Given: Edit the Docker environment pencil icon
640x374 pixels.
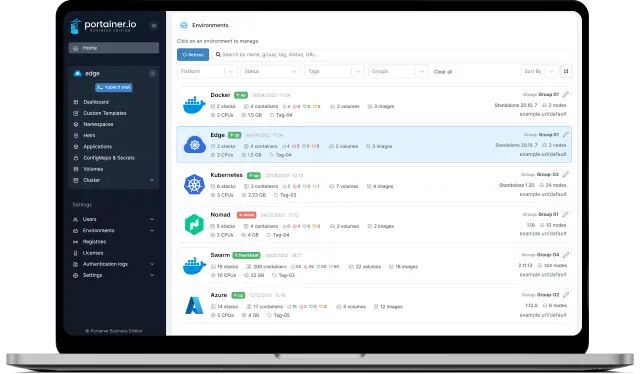Looking at the screenshot, I should click(565, 95).
